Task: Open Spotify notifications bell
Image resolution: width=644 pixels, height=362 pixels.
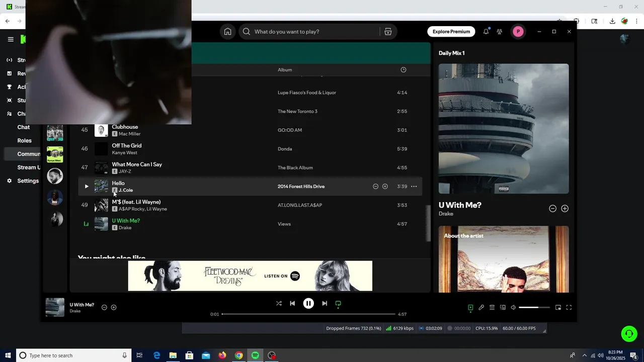Action: pyautogui.click(x=486, y=32)
